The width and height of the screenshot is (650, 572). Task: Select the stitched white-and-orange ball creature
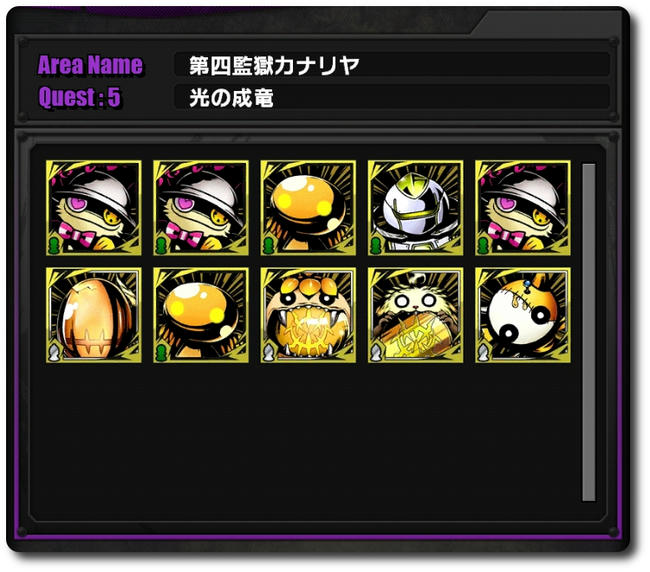[x=523, y=315]
